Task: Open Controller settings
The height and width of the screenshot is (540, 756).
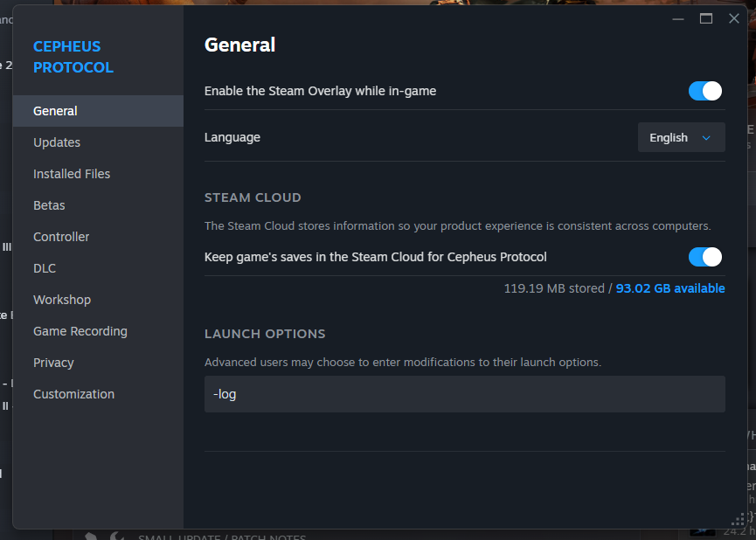Action: click(61, 237)
